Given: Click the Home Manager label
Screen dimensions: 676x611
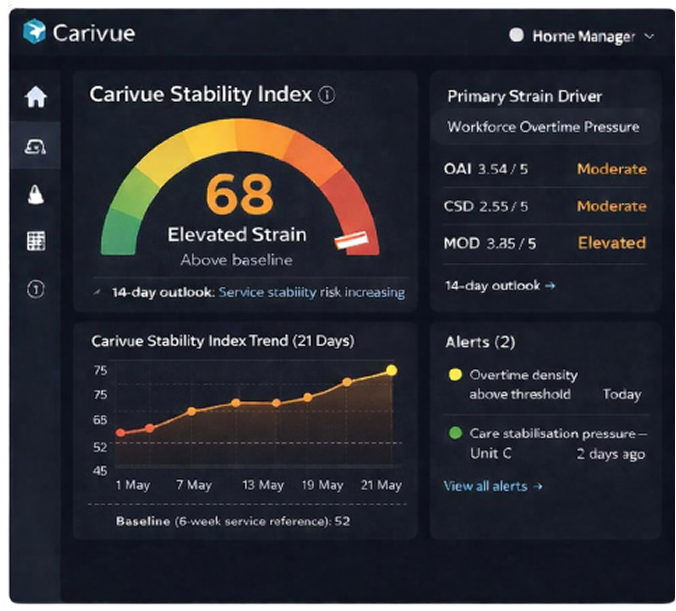Looking at the screenshot, I should click(583, 37).
